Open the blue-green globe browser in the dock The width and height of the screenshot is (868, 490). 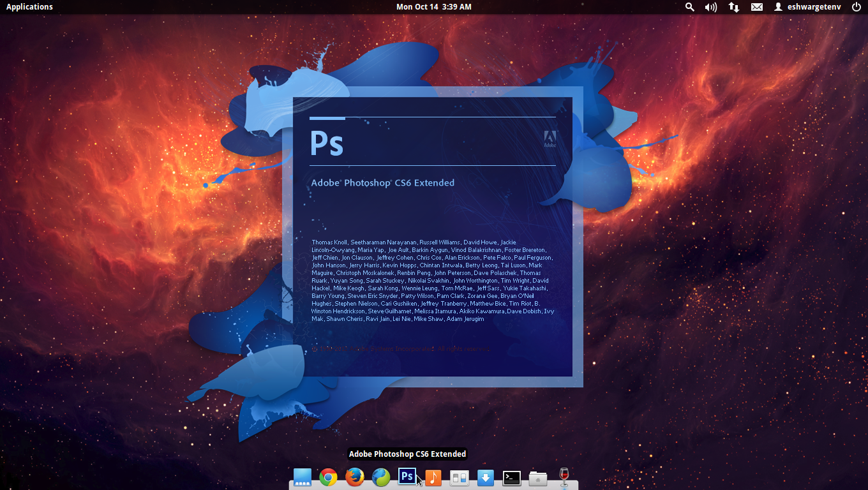(381, 477)
